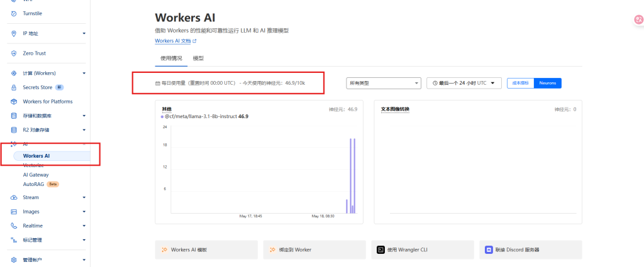Click the Wrangler CLI terminal icon

(380, 249)
